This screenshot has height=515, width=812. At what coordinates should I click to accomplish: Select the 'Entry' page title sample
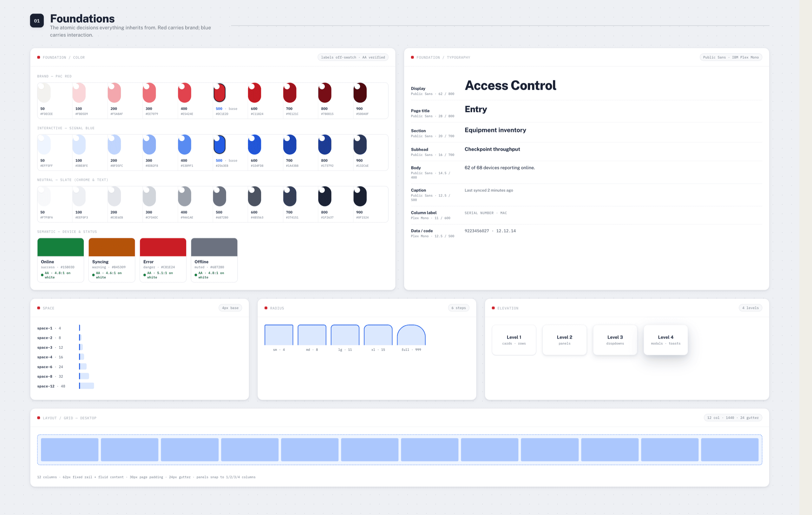point(476,109)
